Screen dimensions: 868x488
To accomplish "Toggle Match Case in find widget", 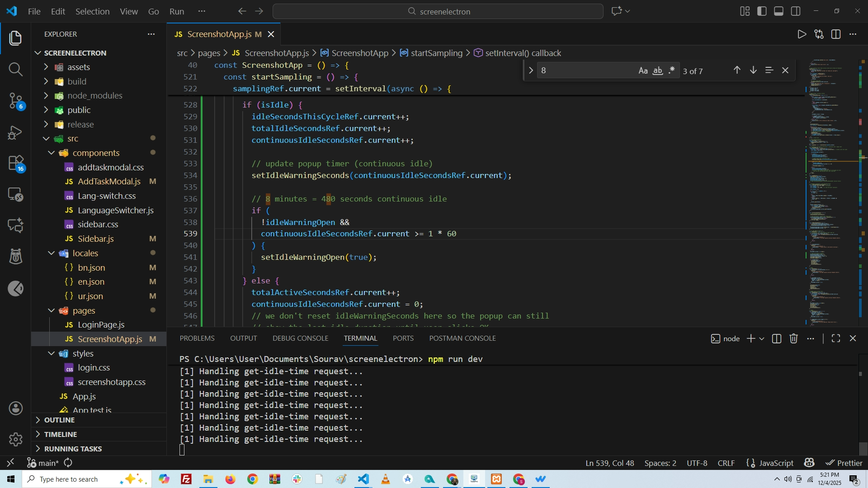I will [643, 70].
